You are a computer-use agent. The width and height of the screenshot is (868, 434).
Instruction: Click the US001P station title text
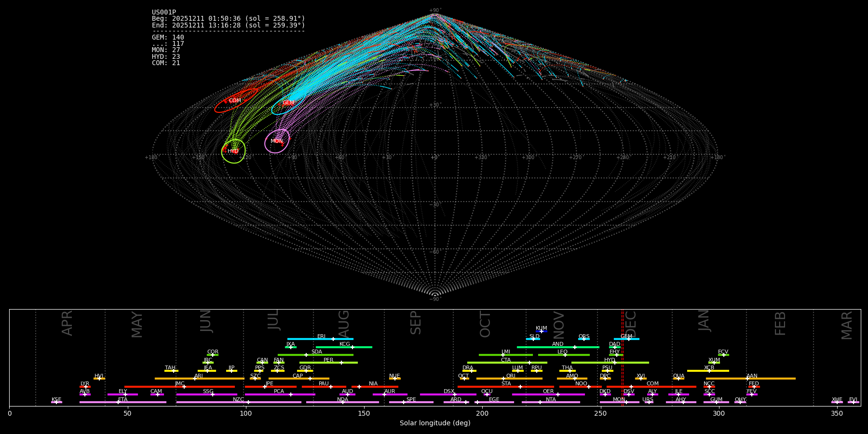tap(164, 13)
